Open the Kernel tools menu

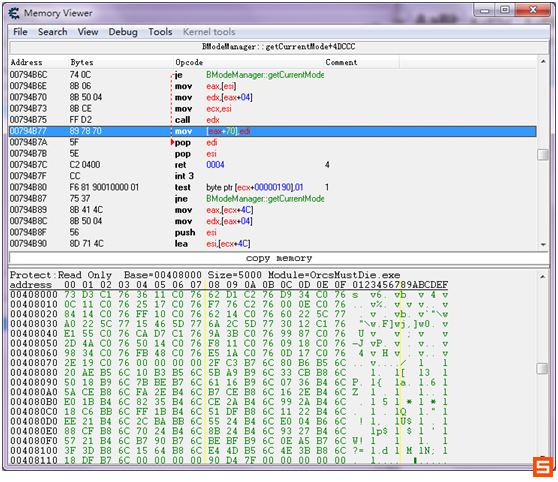pyautogui.click(x=209, y=32)
